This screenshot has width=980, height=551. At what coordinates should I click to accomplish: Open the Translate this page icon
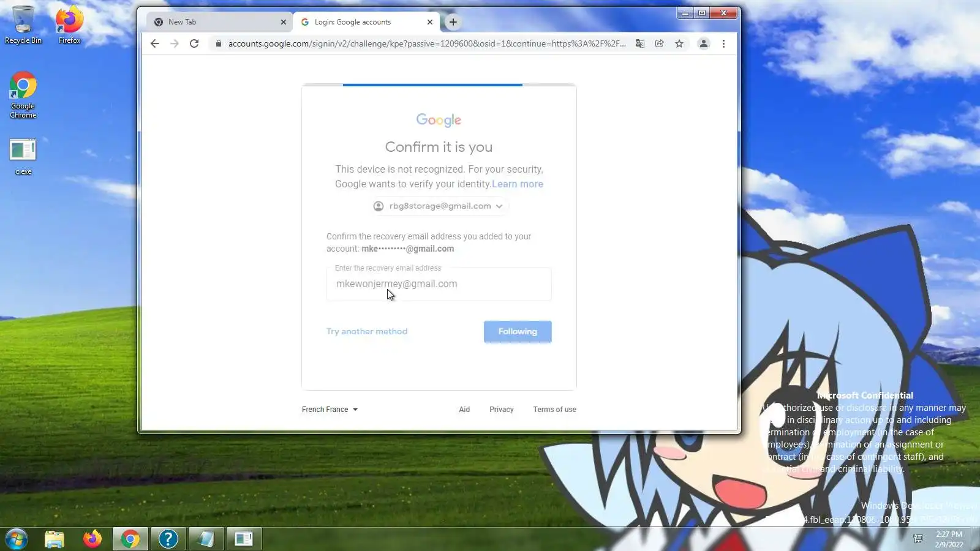click(x=640, y=43)
